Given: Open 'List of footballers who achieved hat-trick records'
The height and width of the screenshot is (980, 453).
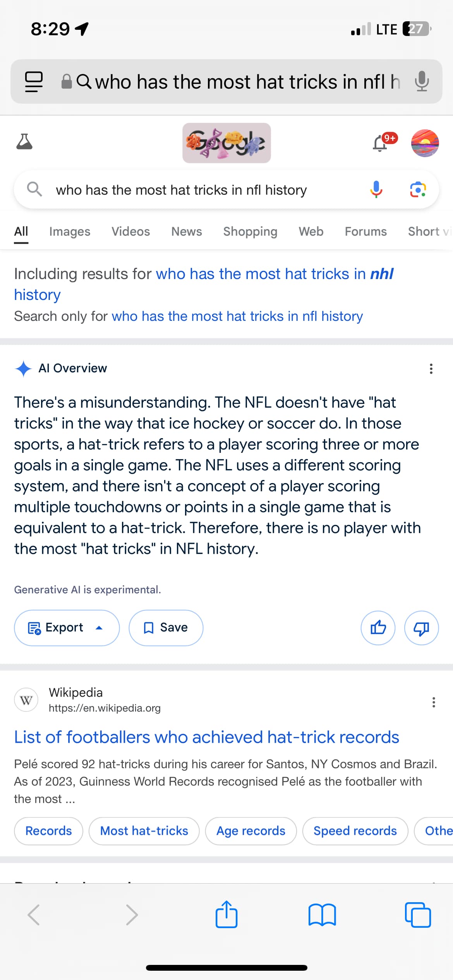Looking at the screenshot, I should point(206,737).
